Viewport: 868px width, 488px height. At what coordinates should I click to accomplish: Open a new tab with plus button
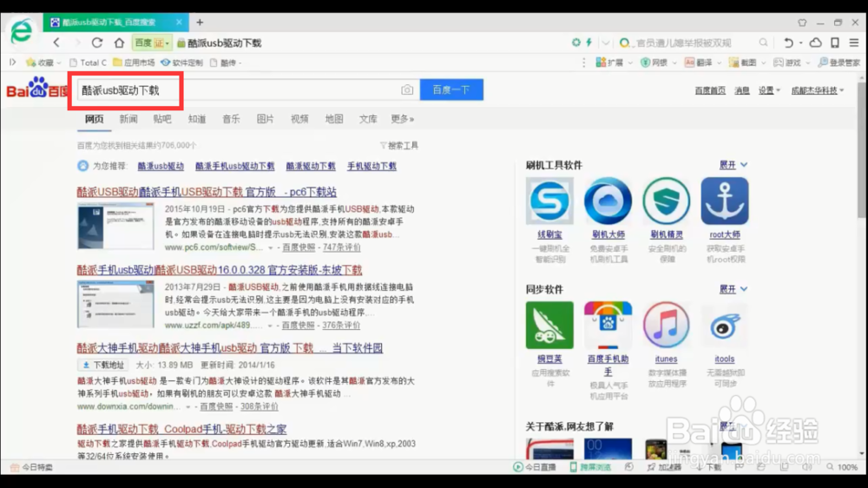(200, 23)
